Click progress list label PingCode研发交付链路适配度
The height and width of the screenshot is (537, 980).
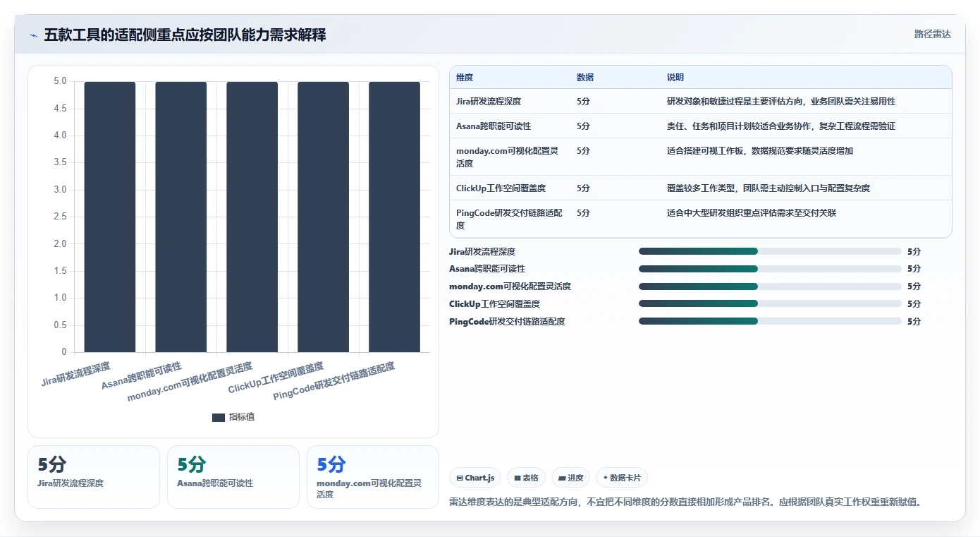tap(507, 321)
